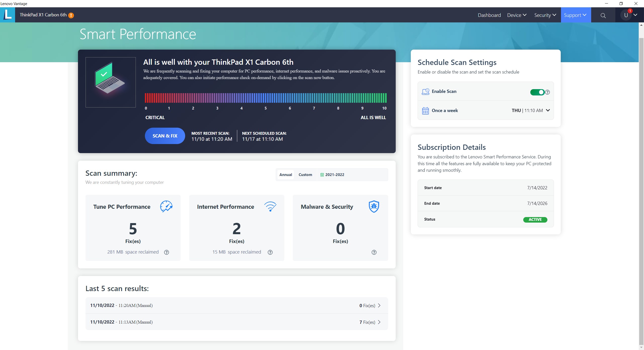Expand the Security navigation menu

point(545,15)
